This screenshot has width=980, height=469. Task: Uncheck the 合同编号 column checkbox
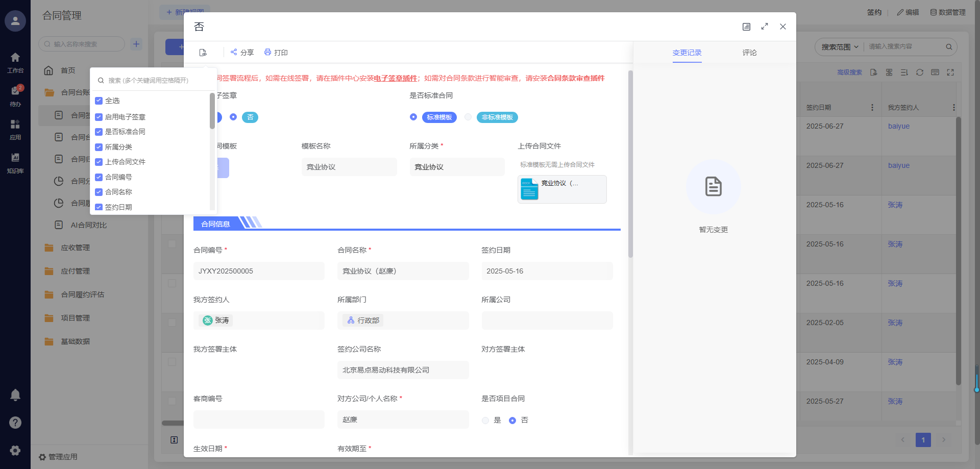tap(99, 177)
